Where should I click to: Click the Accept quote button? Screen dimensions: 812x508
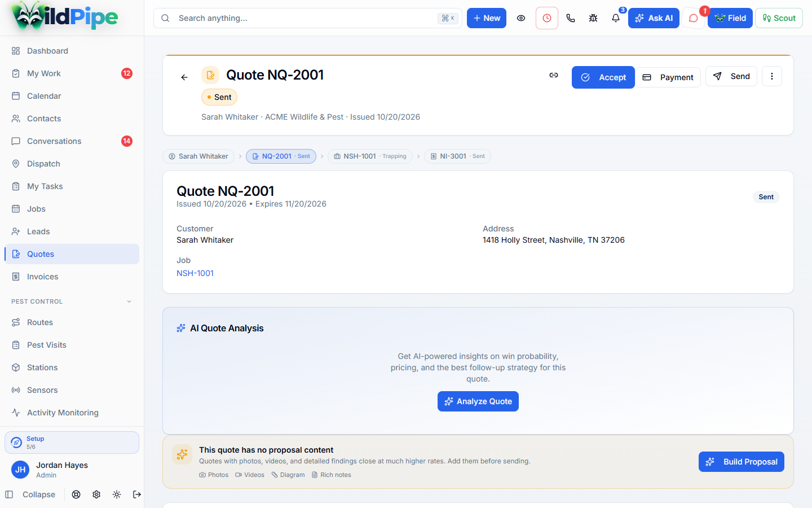tap(603, 77)
